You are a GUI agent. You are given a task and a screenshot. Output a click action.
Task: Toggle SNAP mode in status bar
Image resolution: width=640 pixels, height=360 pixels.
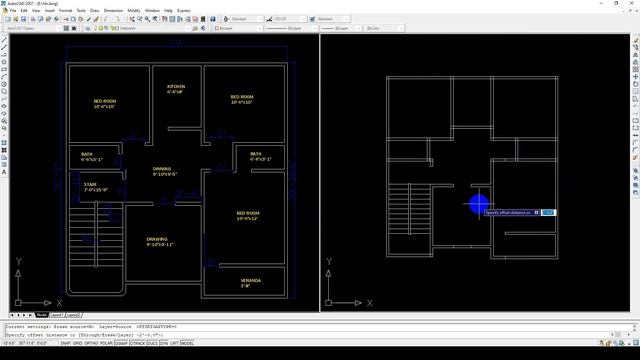(x=65, y=343)
